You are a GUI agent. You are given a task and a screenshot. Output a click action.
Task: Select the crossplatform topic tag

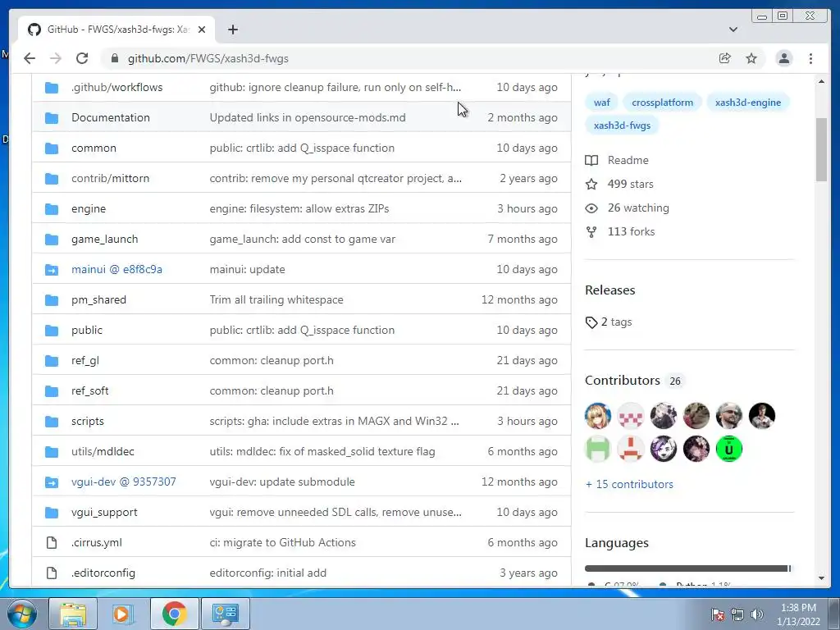click(662, 103)
